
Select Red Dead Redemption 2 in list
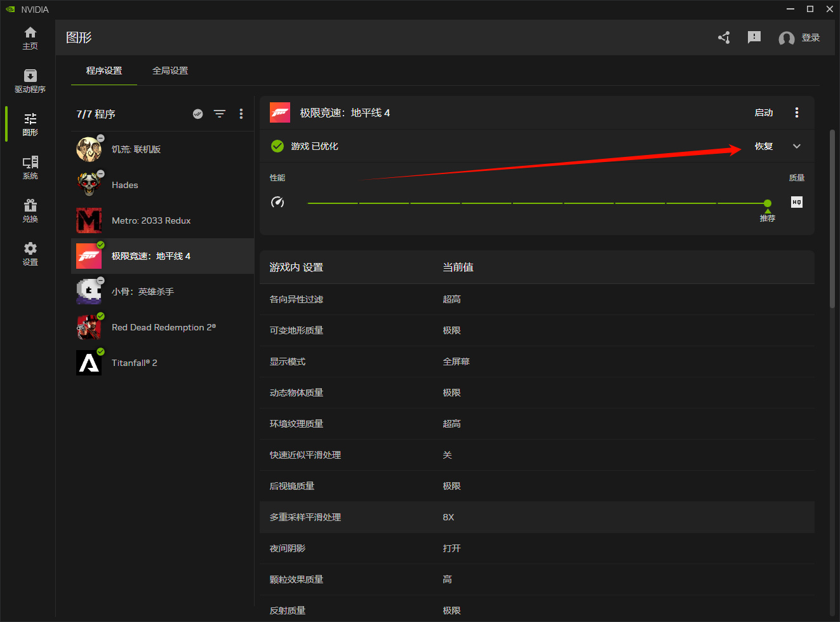(x=163, y=327)
